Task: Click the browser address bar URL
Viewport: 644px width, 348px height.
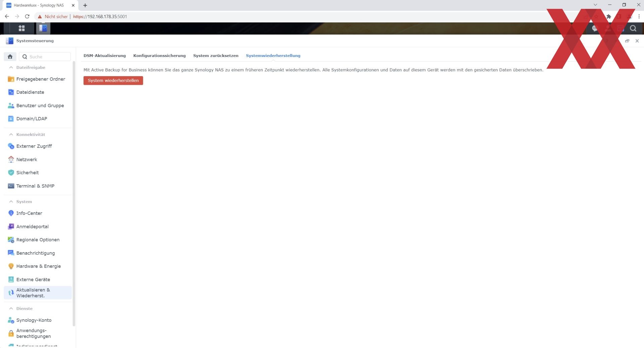Action: tap(100, 16)
